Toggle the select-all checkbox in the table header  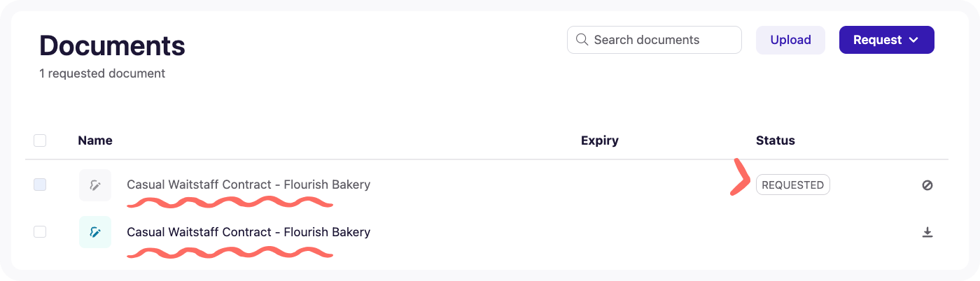coord(40,140)
